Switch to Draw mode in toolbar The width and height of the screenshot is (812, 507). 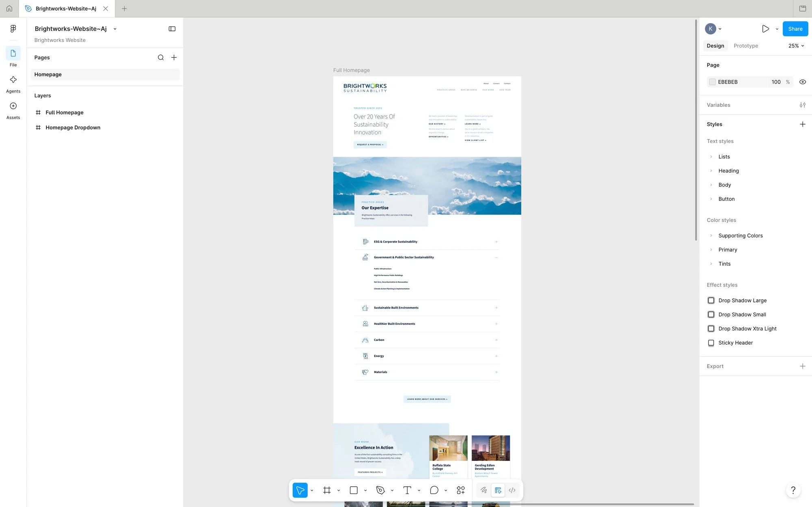[x=484, y=490]
